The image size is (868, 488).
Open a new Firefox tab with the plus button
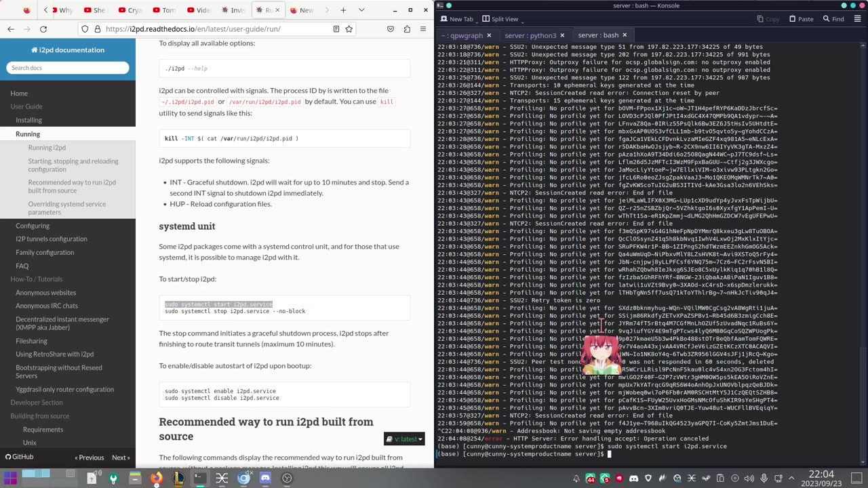click(343, 10)
